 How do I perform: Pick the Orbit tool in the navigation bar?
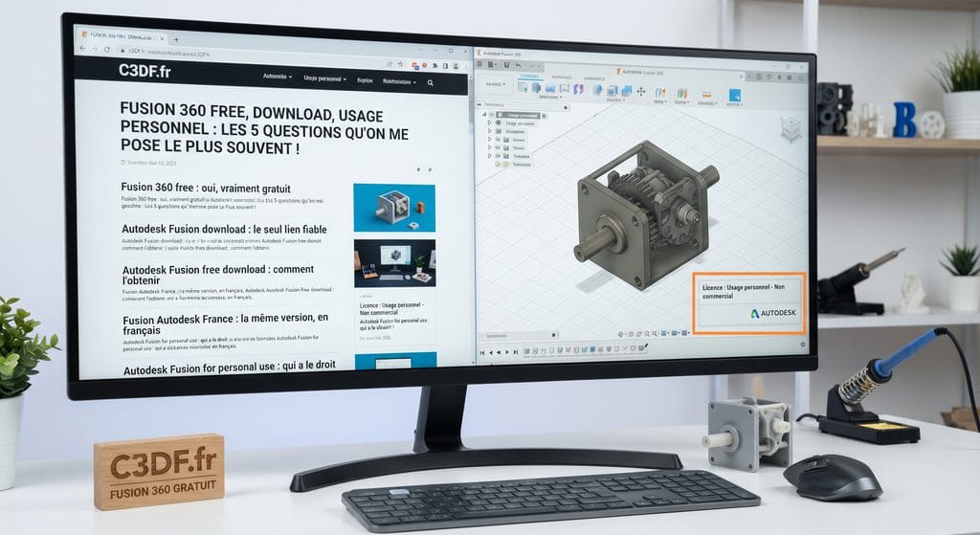[x=620, y=334]
